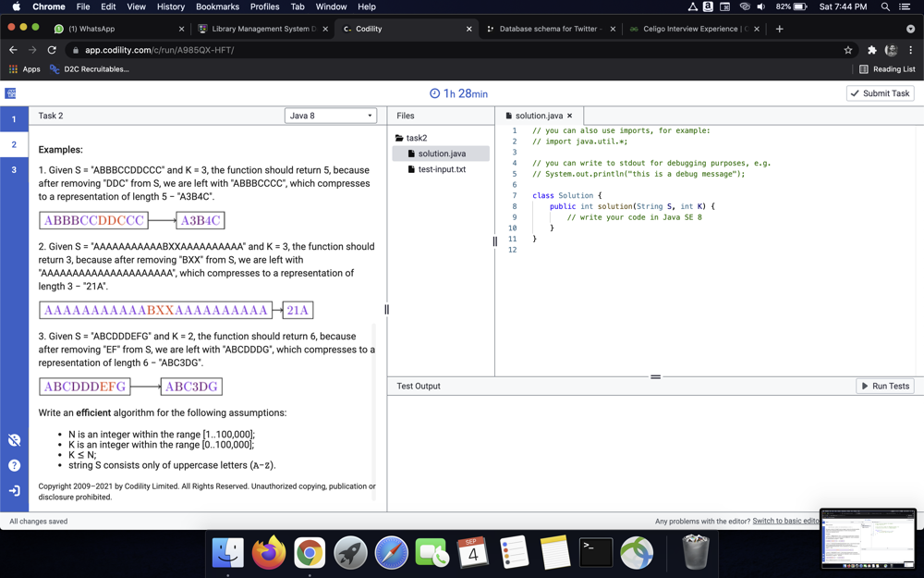Open the Bookmarks menu
This screenshot has width=924, height=578.
[x=217, y=6]
